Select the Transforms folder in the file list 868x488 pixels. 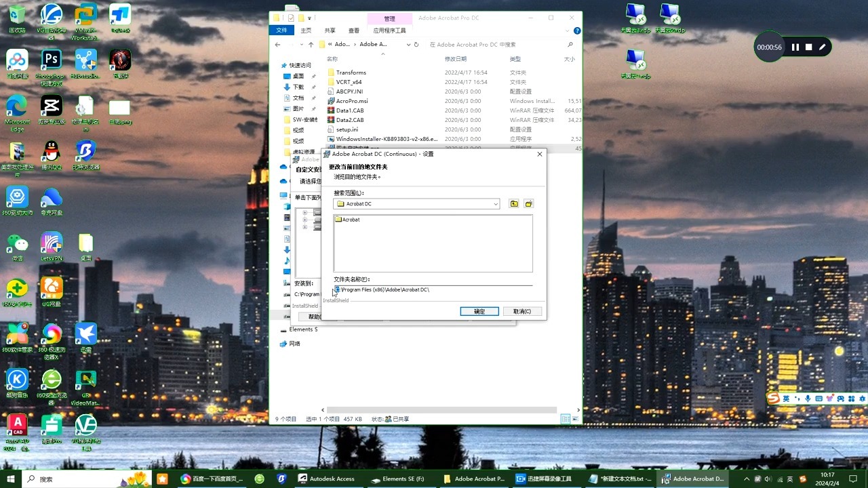351,73
